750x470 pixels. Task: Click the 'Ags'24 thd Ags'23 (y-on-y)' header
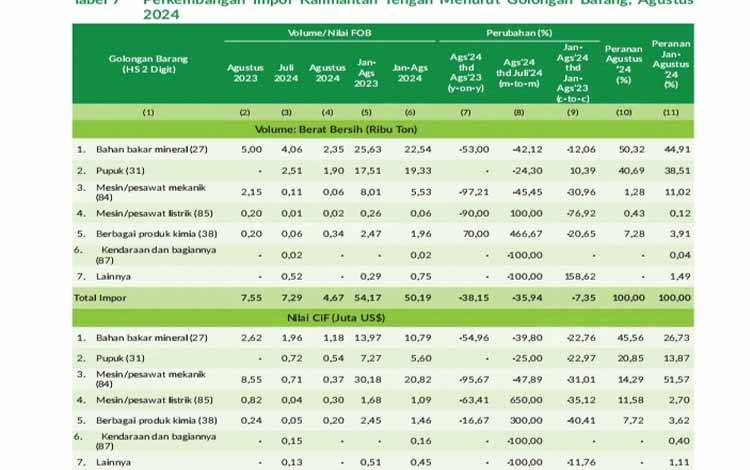coord(465,72)
